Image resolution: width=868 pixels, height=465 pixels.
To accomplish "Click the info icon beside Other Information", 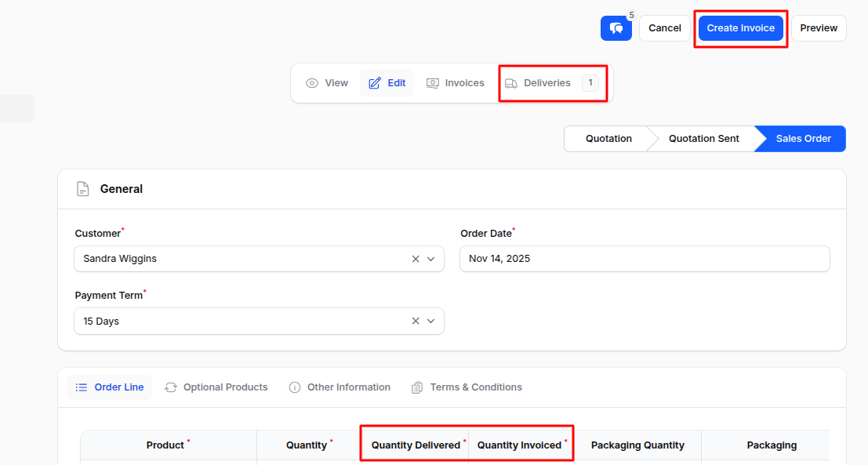I will tap(294, 387).
